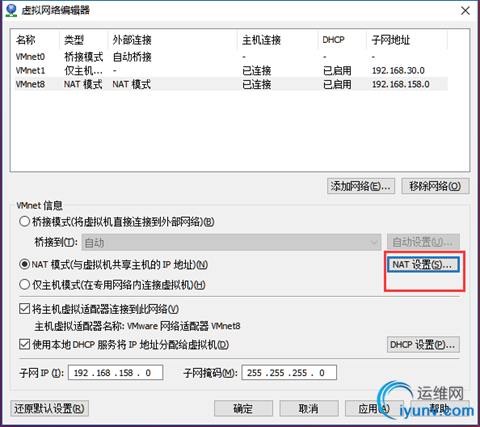Click 子网地址 column header
The width and height of the screenshot is (480, 427).
coord(407,40)
